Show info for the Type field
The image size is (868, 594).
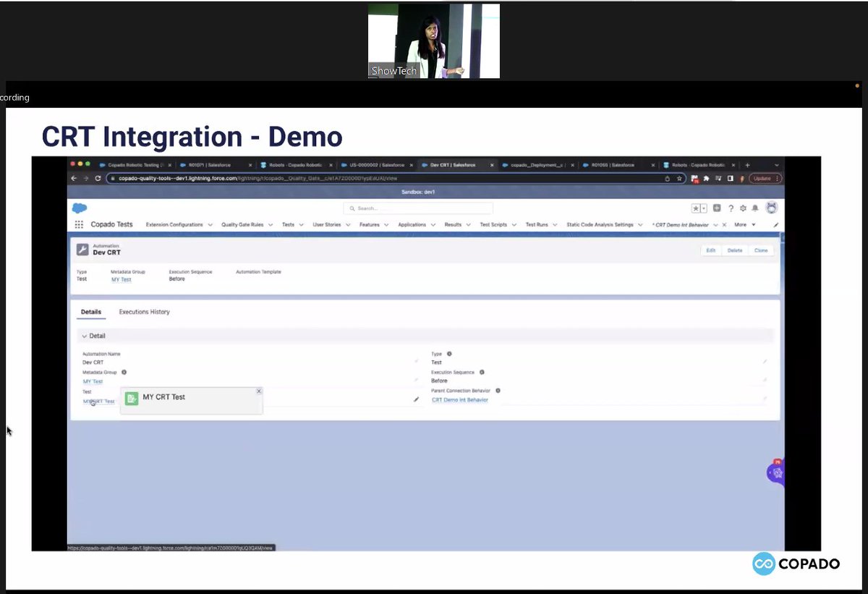449,354
